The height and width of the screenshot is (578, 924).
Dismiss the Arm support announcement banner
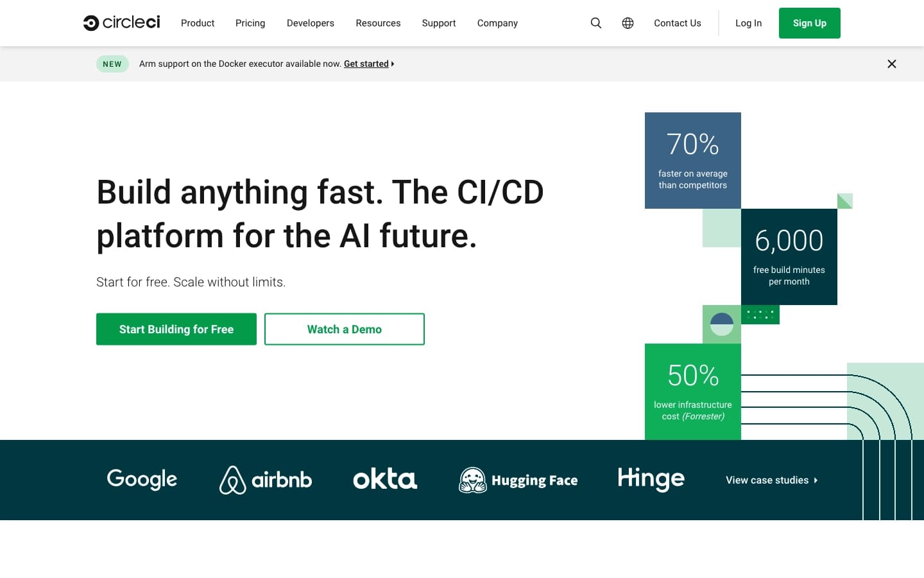tap(891, 64)
